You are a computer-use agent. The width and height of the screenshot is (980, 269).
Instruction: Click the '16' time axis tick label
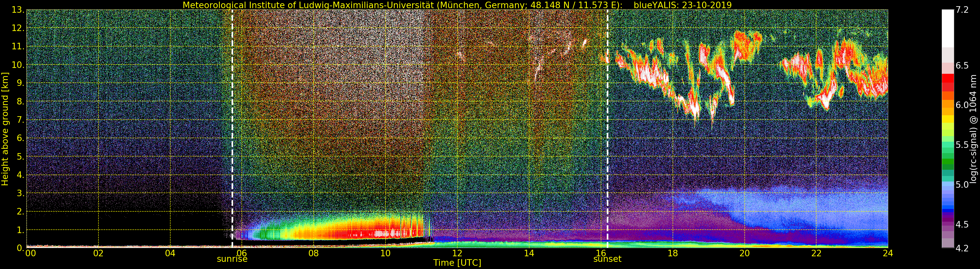point(601,253)
